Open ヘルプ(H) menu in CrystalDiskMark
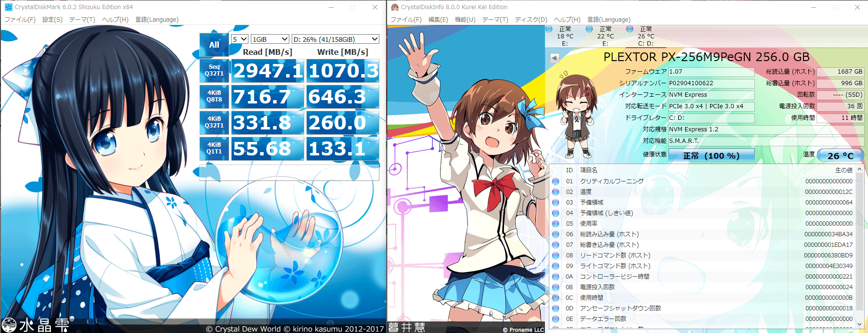This screenshot has height=333, width=868. [115, 20]
